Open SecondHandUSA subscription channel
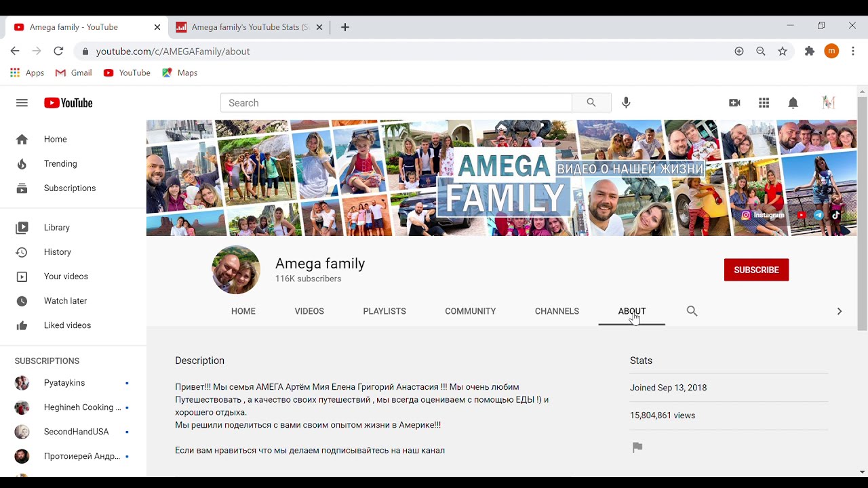The image size is (868, 488). [x=73, y=432]
